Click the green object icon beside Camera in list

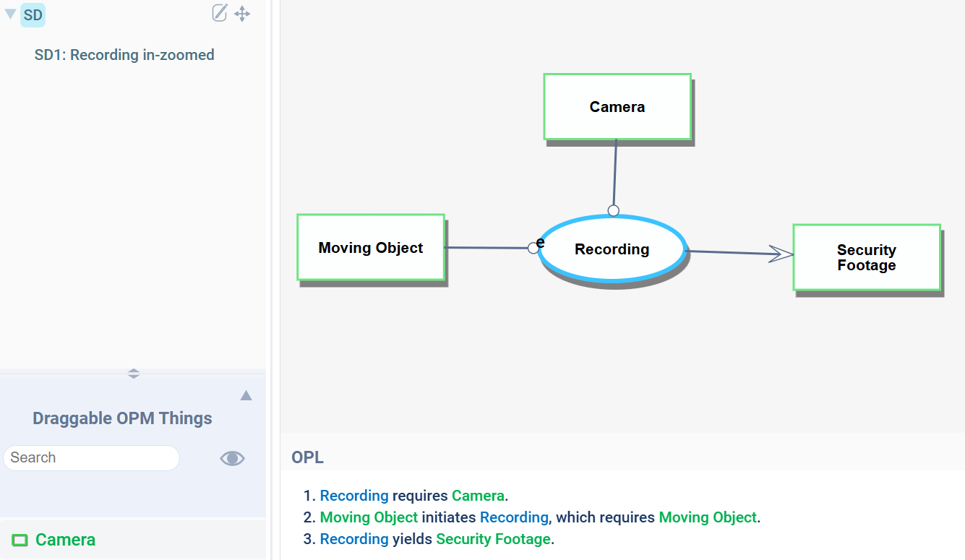20,540
